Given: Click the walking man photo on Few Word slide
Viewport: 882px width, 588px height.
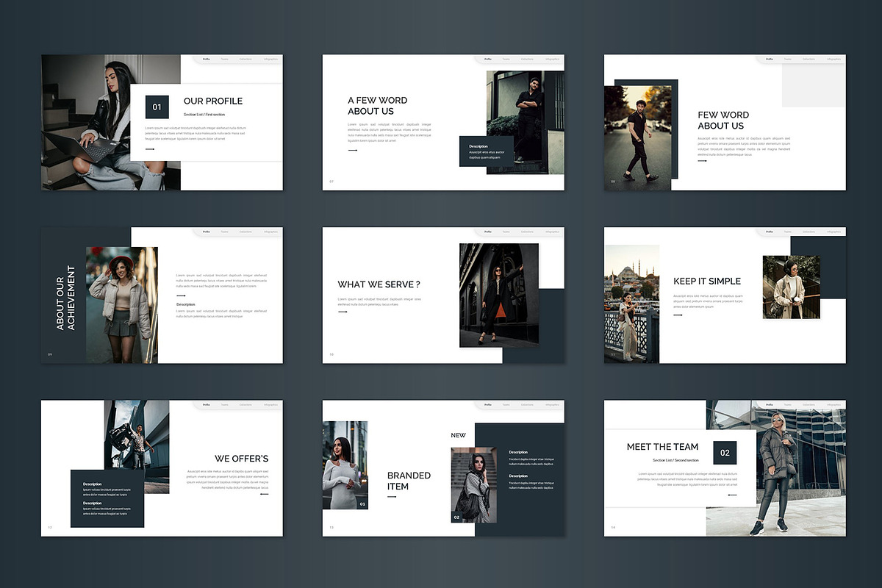Looking at the screenshot, I should click(x=637, y=140).
